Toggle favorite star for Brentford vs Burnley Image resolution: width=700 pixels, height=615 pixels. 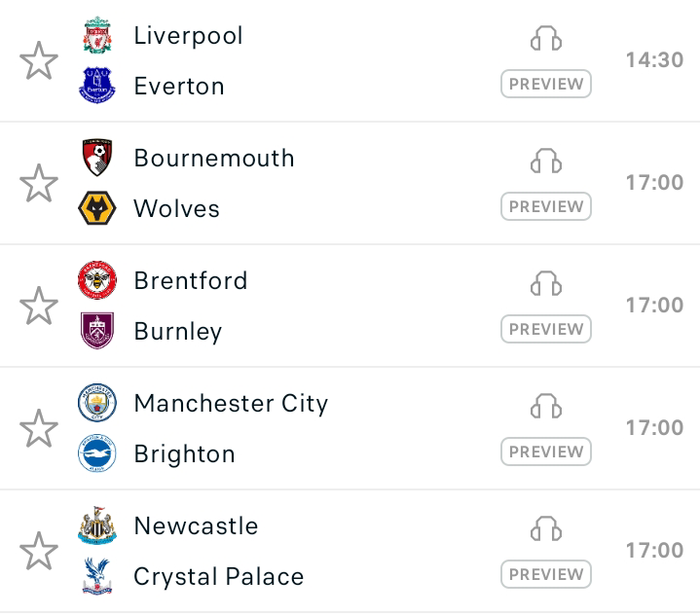(x=39, y=306)
